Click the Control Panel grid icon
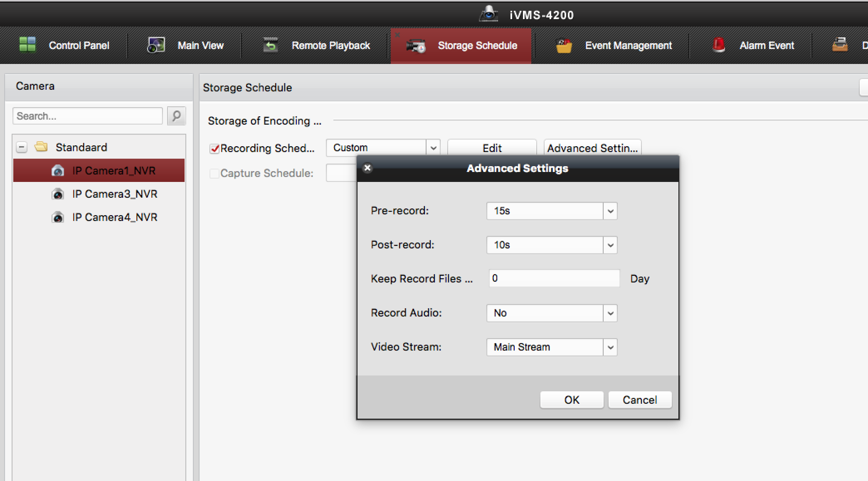 click(27, 44)
